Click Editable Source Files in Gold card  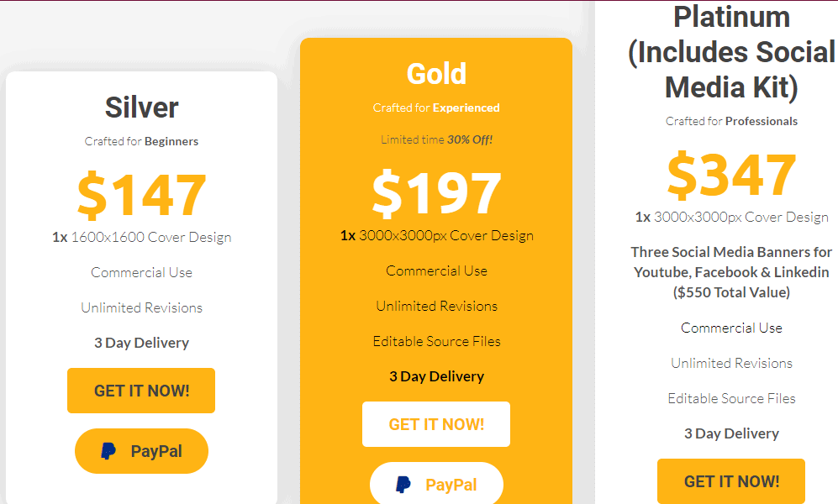(436, 341)
